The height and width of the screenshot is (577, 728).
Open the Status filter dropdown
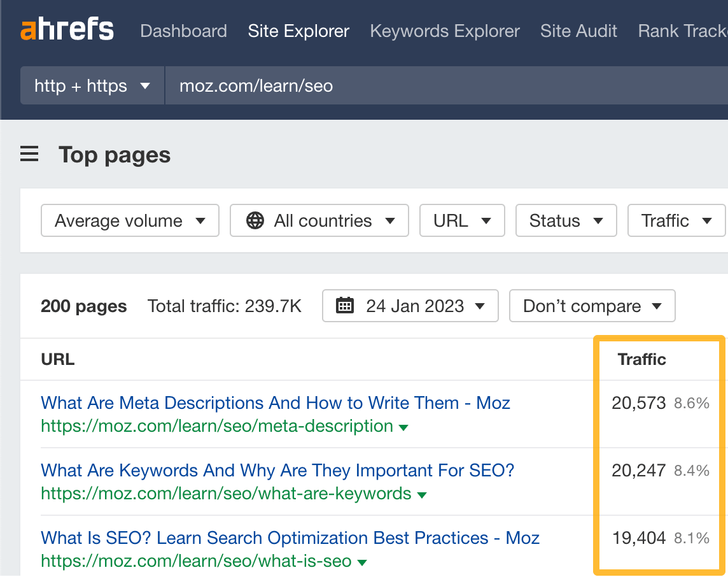pos(566,220)
